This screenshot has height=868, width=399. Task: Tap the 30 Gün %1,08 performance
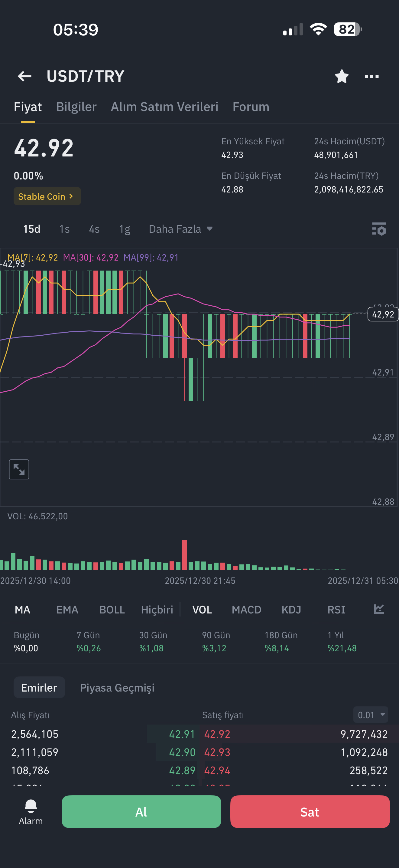pos(153,642)
